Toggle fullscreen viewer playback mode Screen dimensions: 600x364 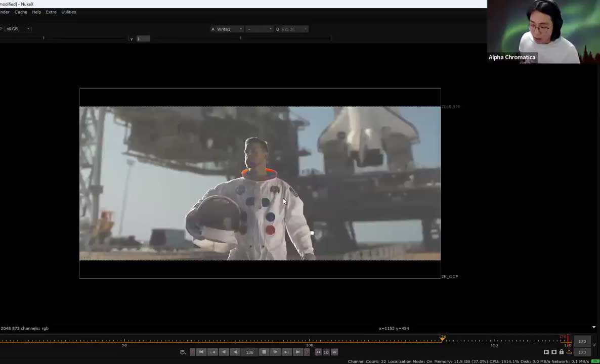coord(546,352)
